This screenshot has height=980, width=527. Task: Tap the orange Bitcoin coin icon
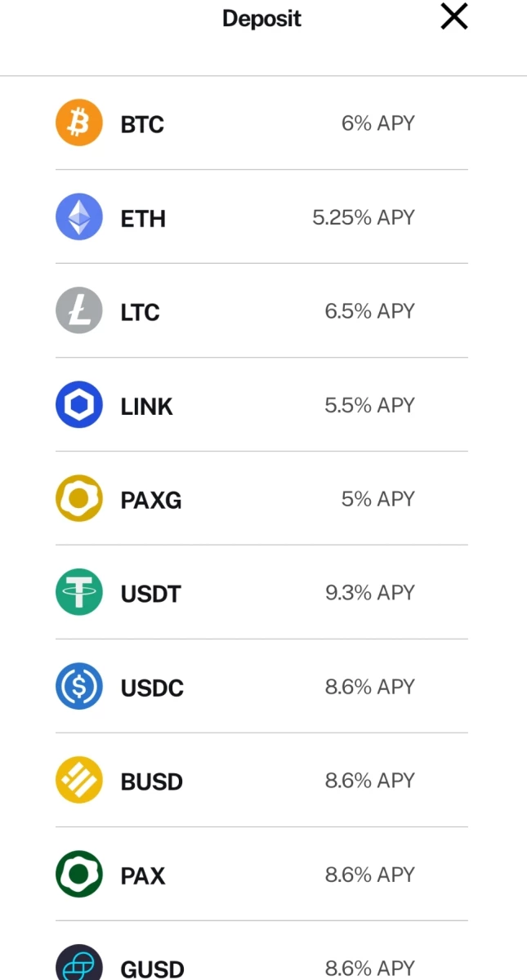click(x=79, y=122)
